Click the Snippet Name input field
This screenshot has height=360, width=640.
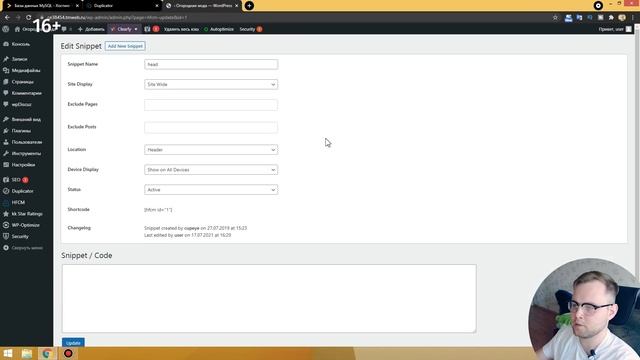[211, 64]
